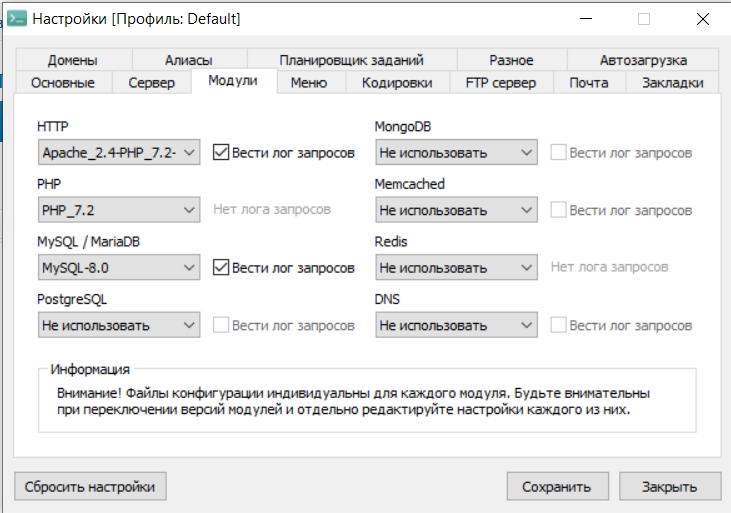This screenshot has height=513, width=731.
Task: Expand the DNS module dropdown
Action: [x=456, y=325]
